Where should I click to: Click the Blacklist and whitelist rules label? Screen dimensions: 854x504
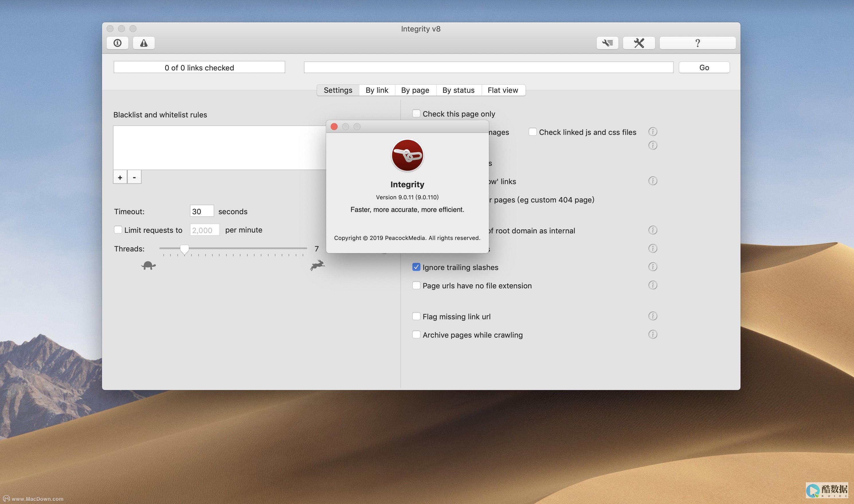coord(160,115)
